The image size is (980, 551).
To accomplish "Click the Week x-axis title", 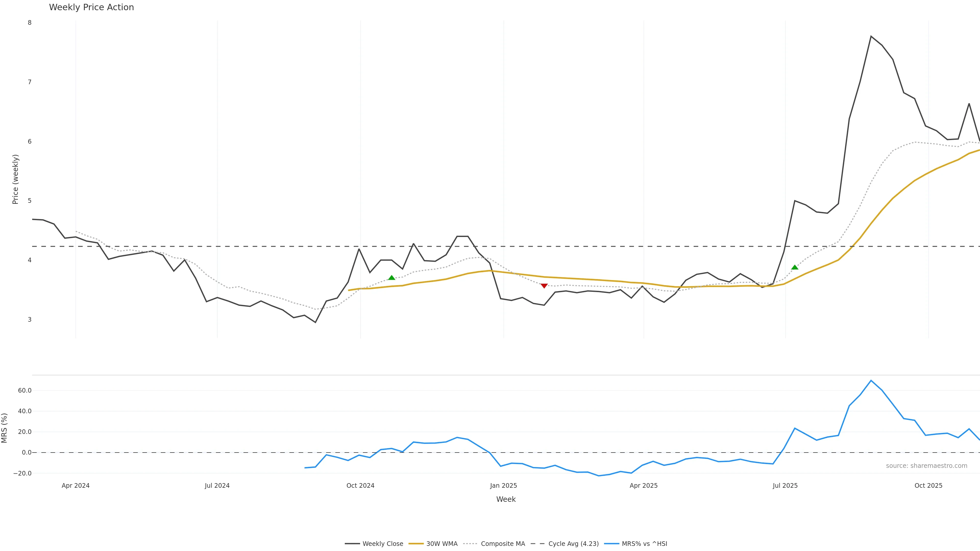I will pos(506,499).
